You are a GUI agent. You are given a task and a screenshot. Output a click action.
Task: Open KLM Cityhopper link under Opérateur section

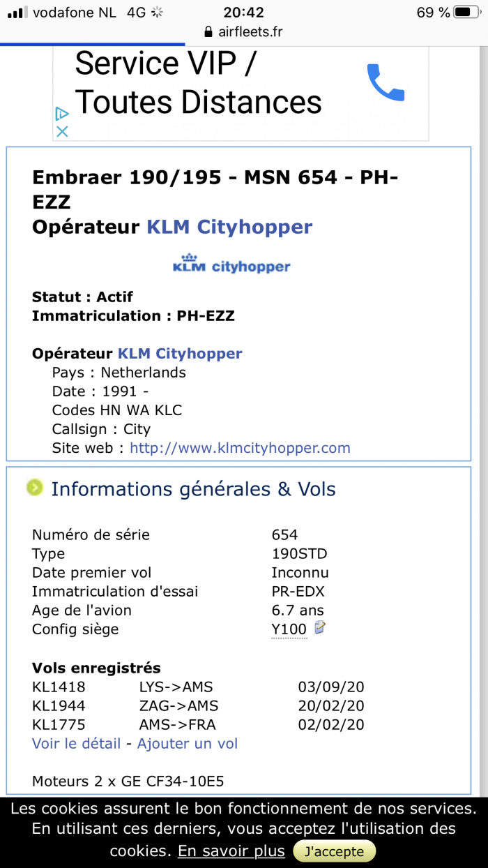(179, 353)
